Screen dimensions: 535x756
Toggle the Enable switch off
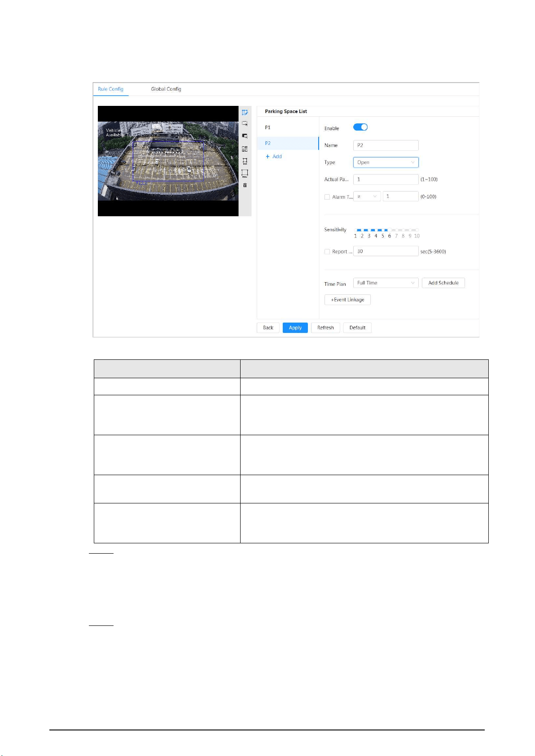click(360, 127)
